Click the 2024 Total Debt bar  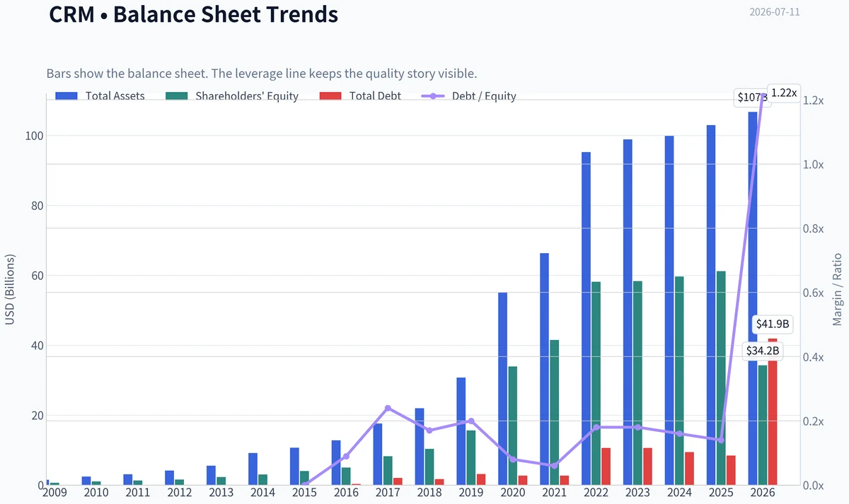[x=689, y=469]
